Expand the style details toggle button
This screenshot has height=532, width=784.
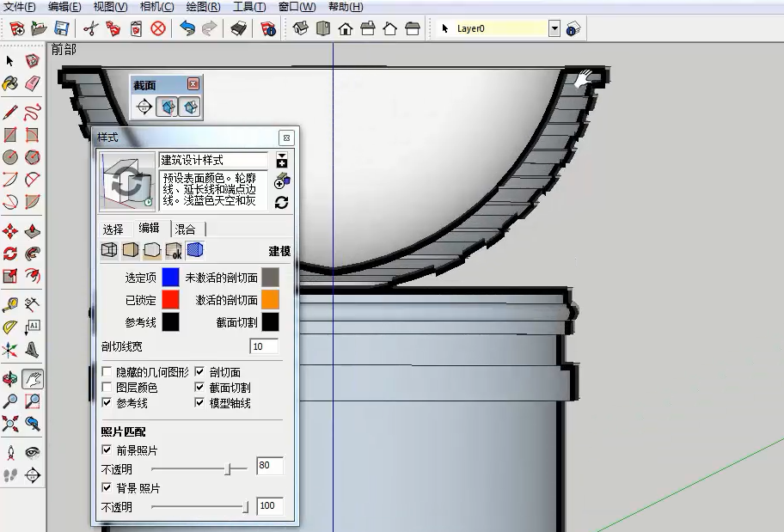(x=281, y=160)
